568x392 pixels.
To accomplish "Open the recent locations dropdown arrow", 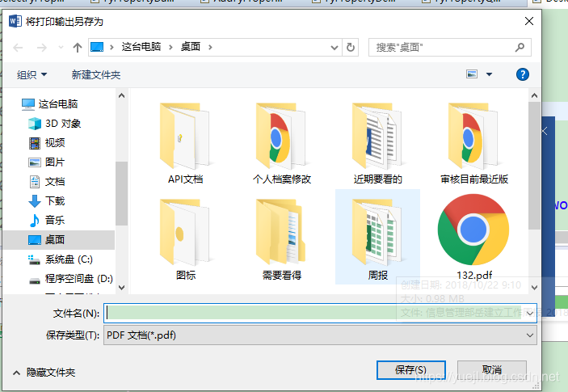I will [x=61, y=48].
